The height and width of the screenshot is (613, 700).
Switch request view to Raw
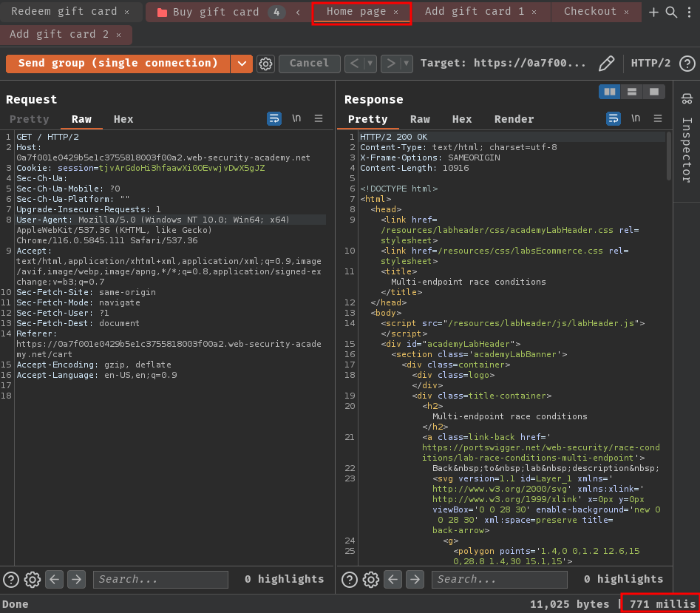click(81, 119)
